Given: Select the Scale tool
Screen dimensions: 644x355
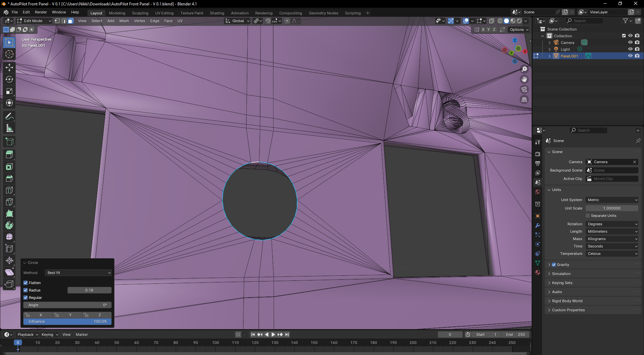Looking at the screenshot, I should [9, 91].
